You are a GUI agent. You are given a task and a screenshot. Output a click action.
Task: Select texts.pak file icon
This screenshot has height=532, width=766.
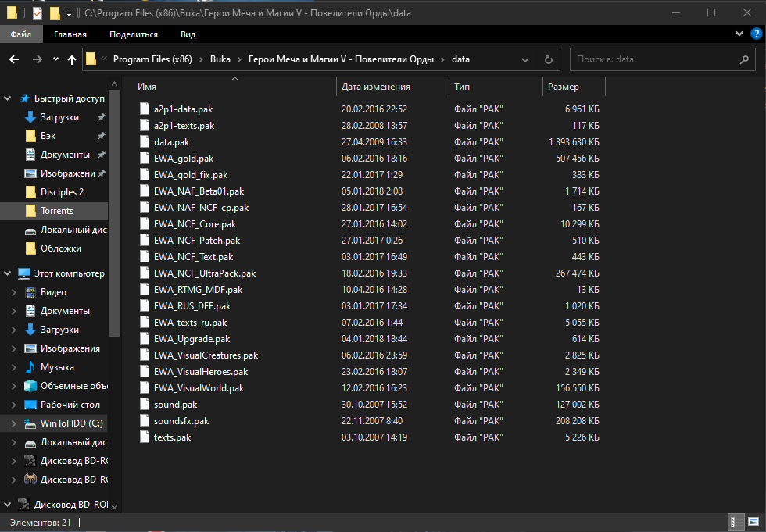point(145,437)
